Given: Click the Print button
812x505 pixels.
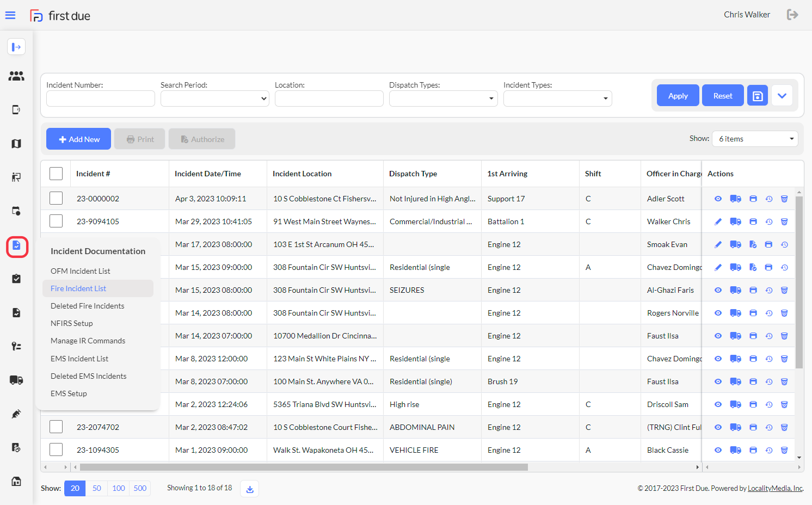Looking at the screenshot, I should 140,139.
